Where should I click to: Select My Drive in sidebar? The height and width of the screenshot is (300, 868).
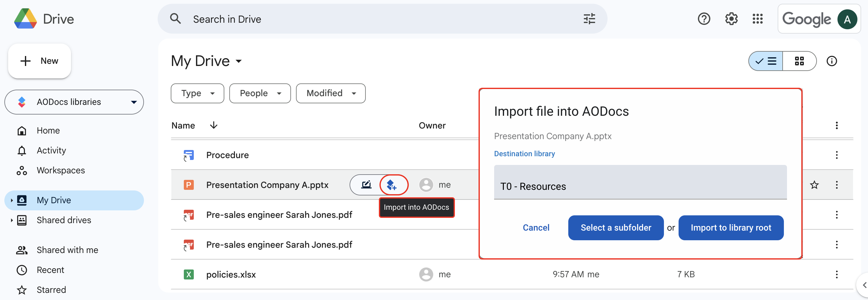point(74,200)
